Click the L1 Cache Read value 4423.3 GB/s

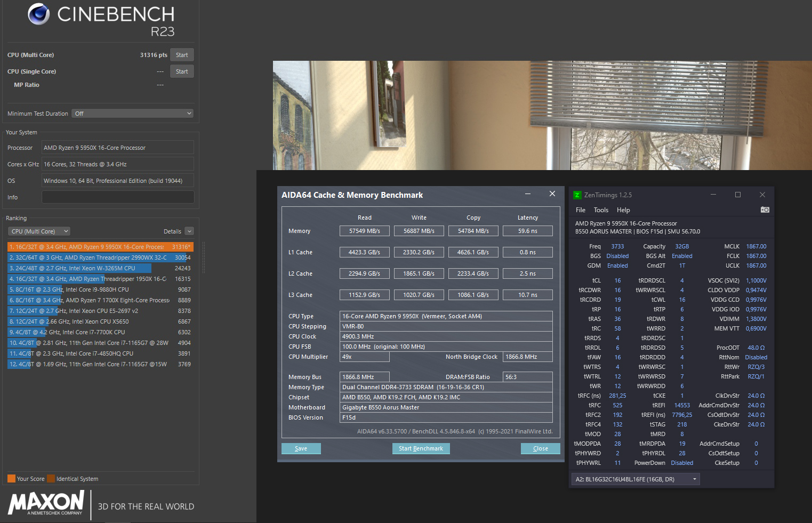[365, 252]
